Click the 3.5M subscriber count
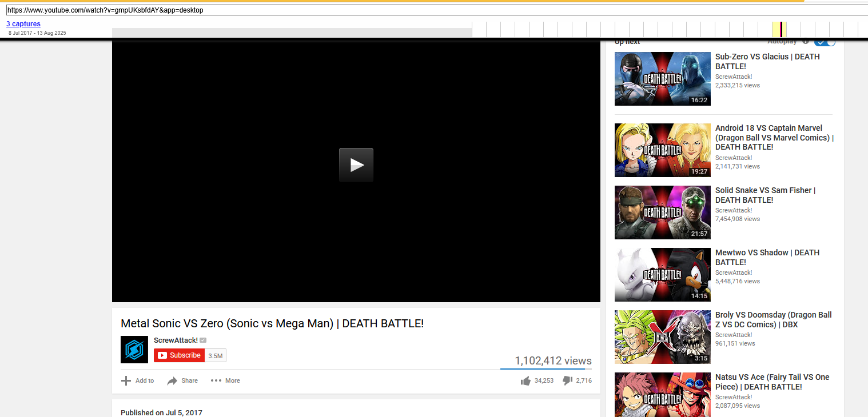Viewport: 868px width, 417px height. click(x=216, y=355)
